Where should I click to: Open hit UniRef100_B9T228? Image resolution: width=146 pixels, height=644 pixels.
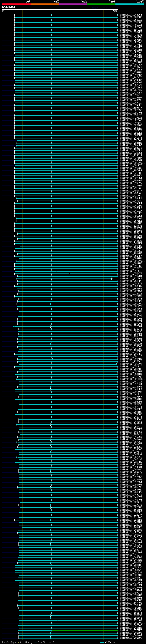(x=131, y=30)
